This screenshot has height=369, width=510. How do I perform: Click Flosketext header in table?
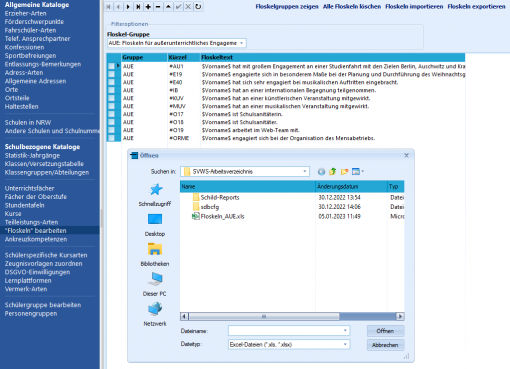coord(333,57)
